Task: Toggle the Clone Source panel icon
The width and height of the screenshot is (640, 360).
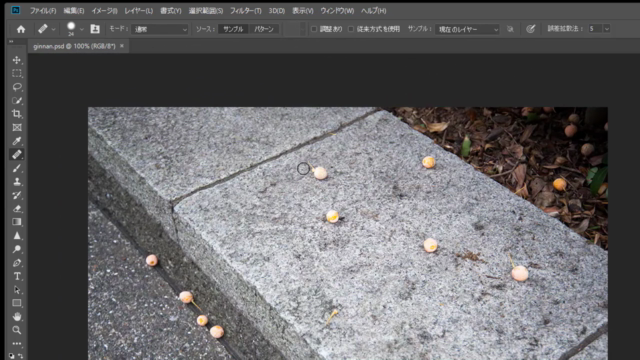Action: (x=95, y=29)
